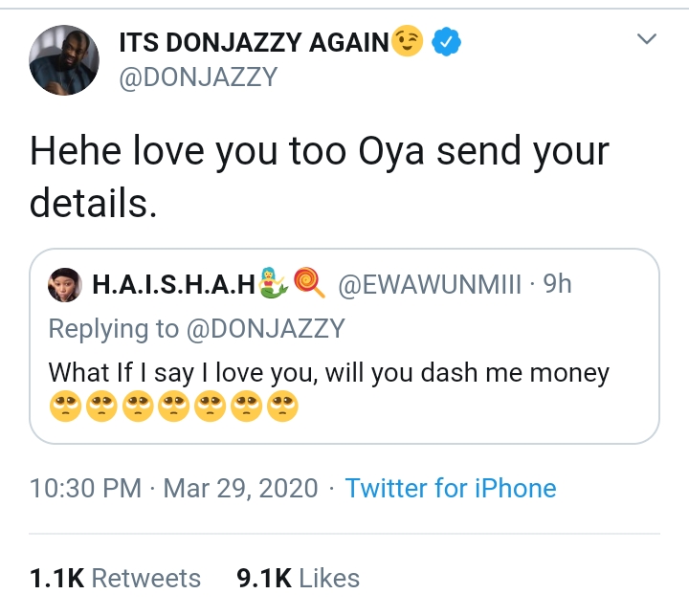Open the quoted tweet author's small avatar
The width and height of the screenshot is (689, 616).
point(67,284)
